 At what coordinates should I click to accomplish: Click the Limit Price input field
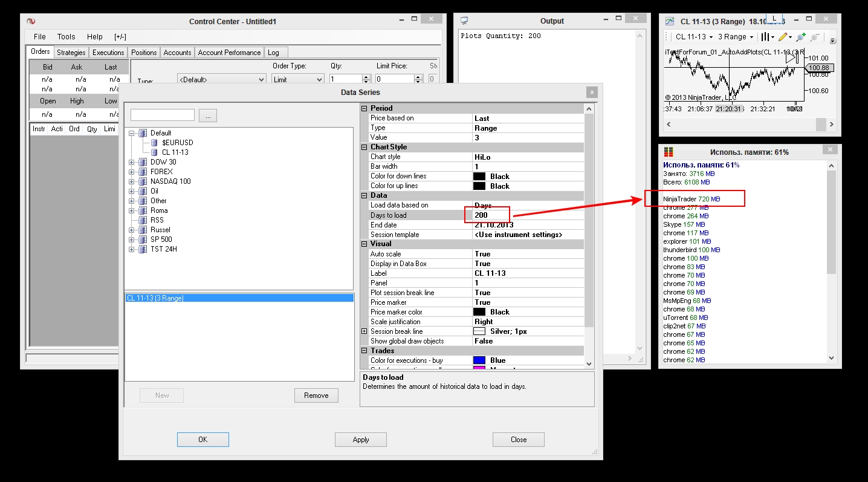pos(394,79)
